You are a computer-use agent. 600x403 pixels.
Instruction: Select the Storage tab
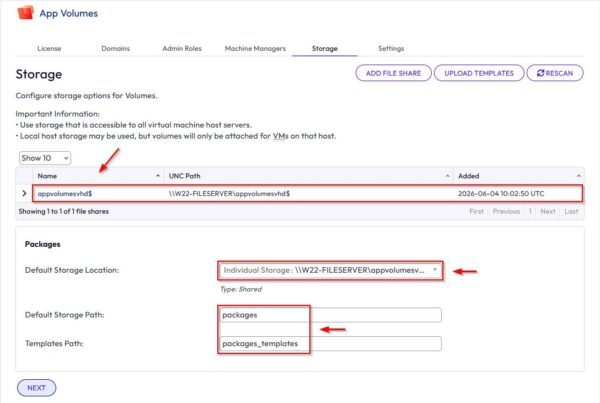click(x=324, y=49)
